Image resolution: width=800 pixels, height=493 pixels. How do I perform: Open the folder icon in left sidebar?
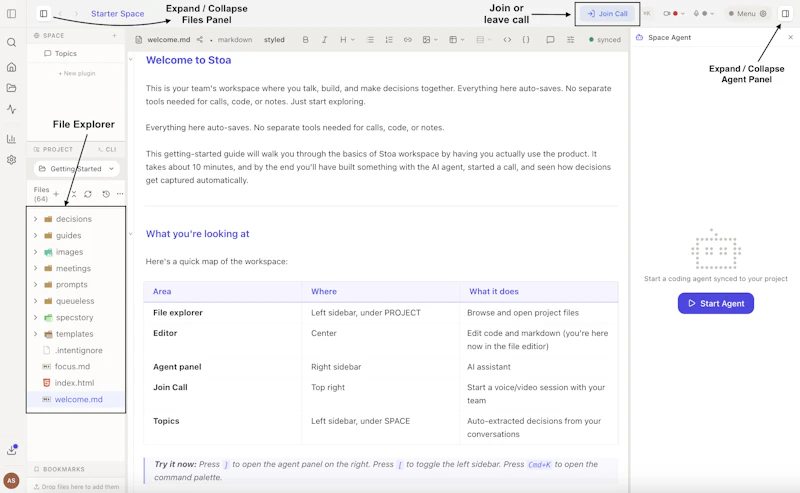click(11, 88)
